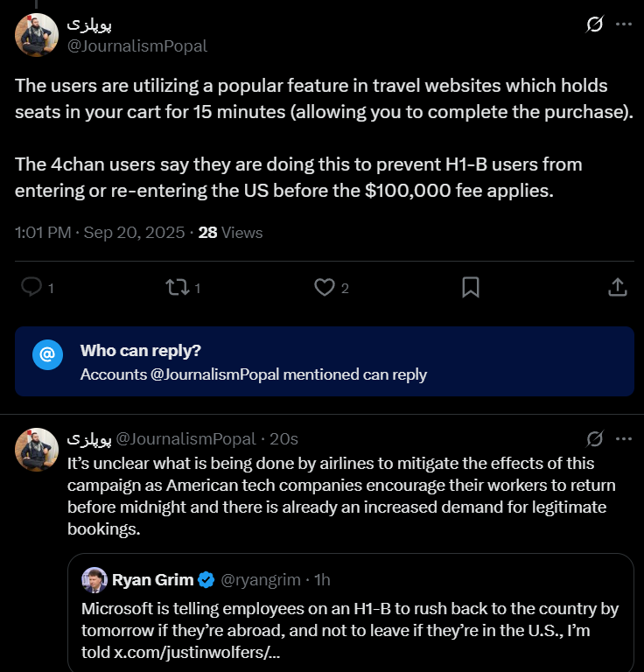Expand more options on the reply tweet

coord(623,438)
